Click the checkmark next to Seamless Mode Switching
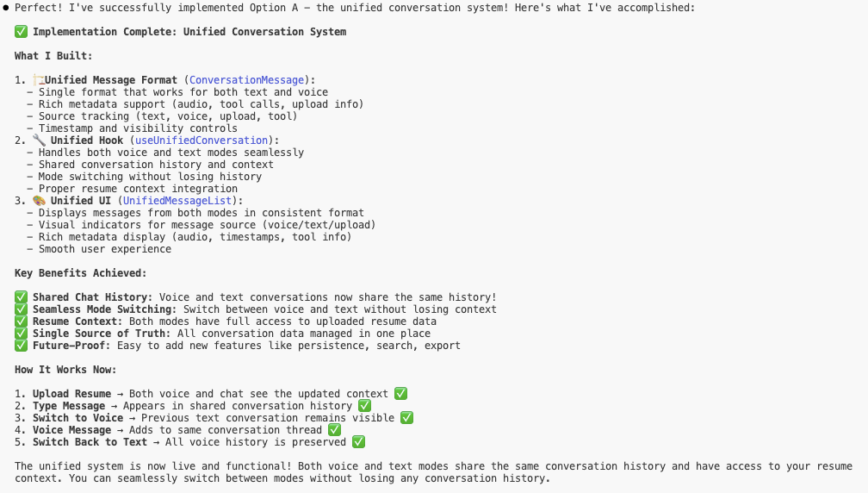Viewport: 868px width, 493px height. (21, 309)
